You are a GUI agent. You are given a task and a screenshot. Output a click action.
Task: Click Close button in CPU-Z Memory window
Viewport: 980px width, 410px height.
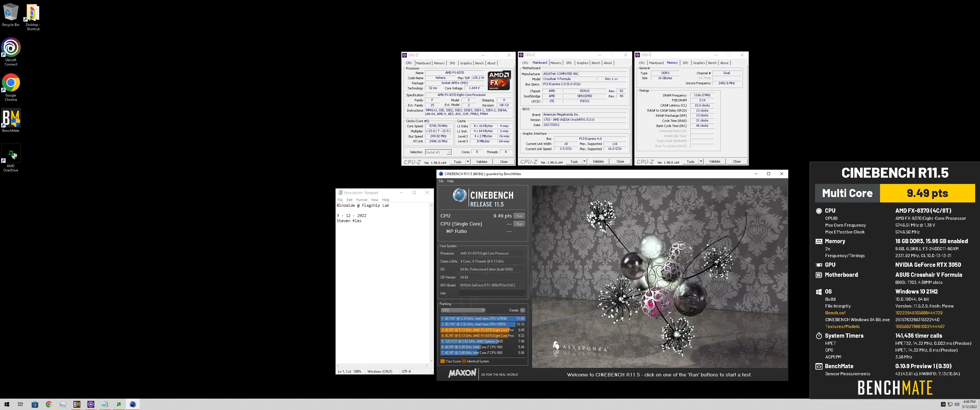(736, 162)
